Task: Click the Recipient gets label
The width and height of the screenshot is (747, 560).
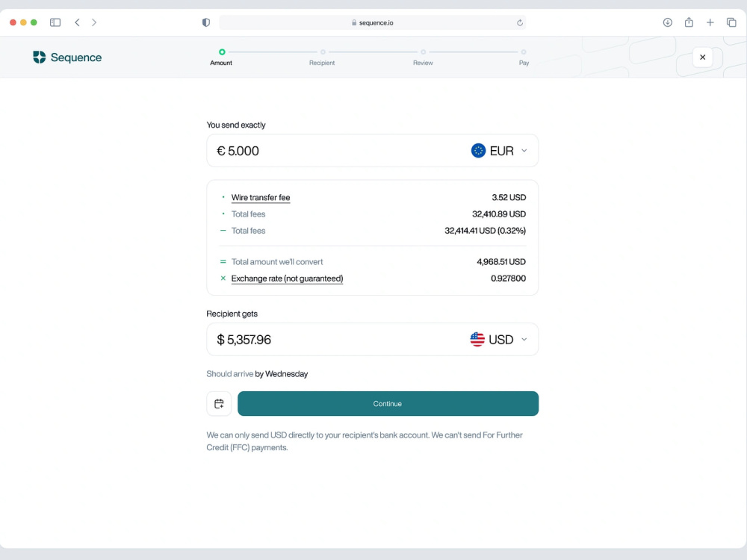Action: click(x=232, y=314)
